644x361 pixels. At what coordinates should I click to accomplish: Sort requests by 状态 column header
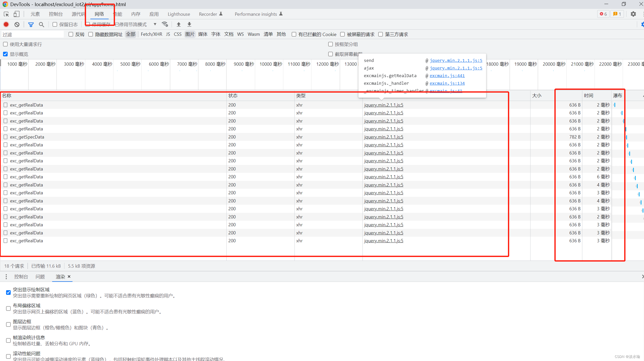pos(260,96)
